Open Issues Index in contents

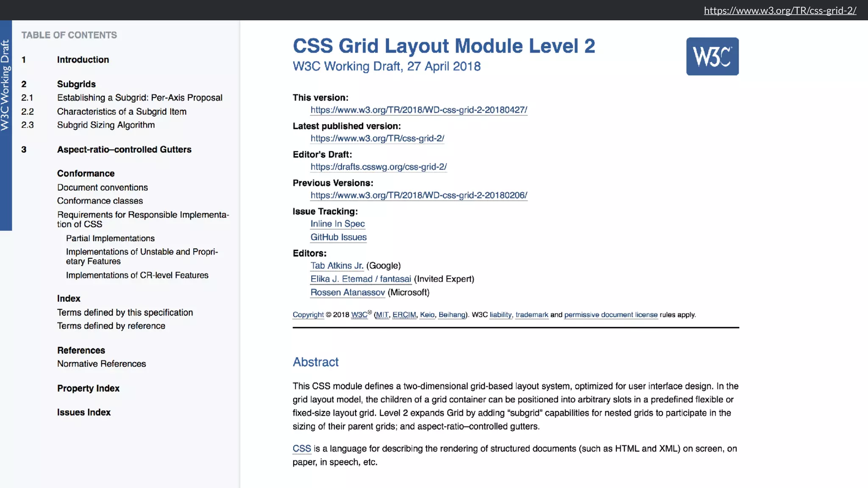pos(83,412)
